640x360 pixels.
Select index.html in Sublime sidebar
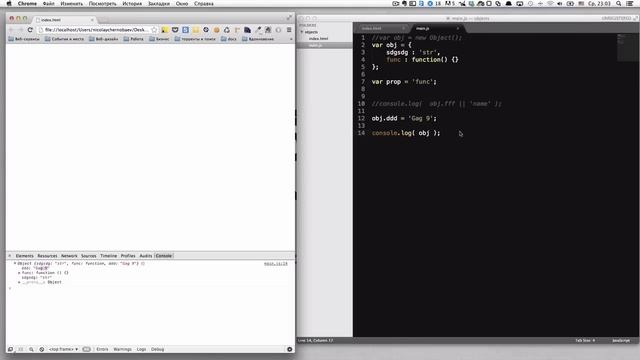(318, 38)
